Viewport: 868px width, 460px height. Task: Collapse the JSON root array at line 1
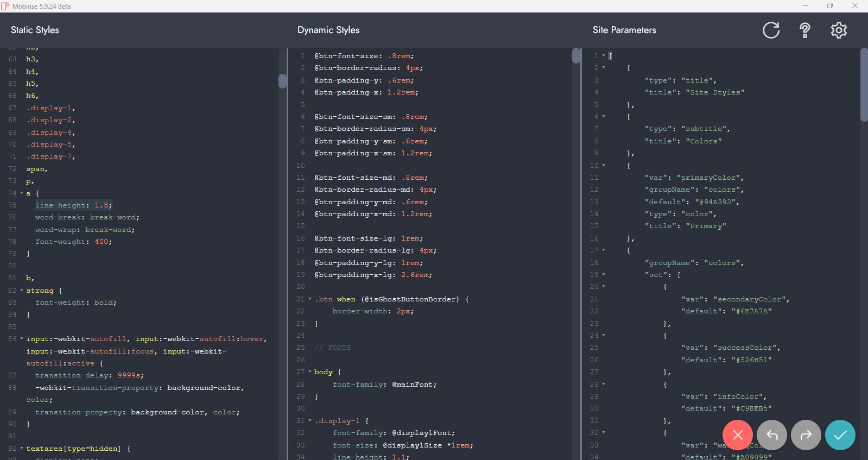pyautogui.click(x=604, y=56)
